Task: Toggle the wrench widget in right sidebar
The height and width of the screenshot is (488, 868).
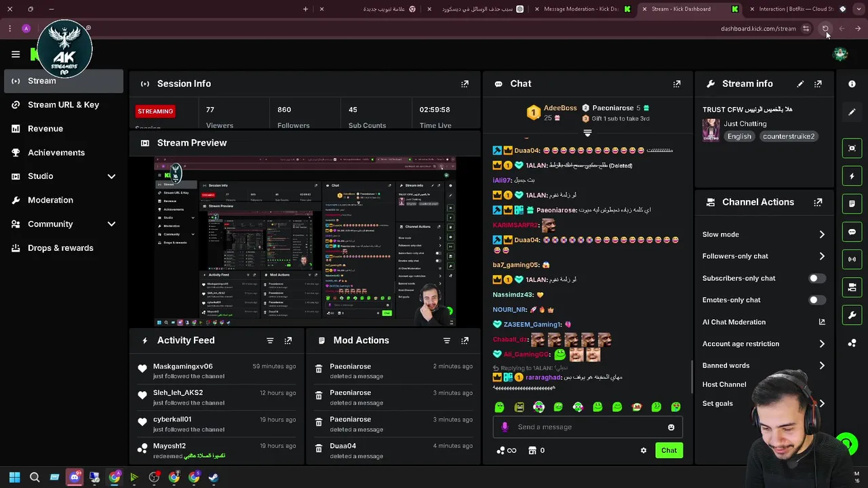Action: coord(852,315)
